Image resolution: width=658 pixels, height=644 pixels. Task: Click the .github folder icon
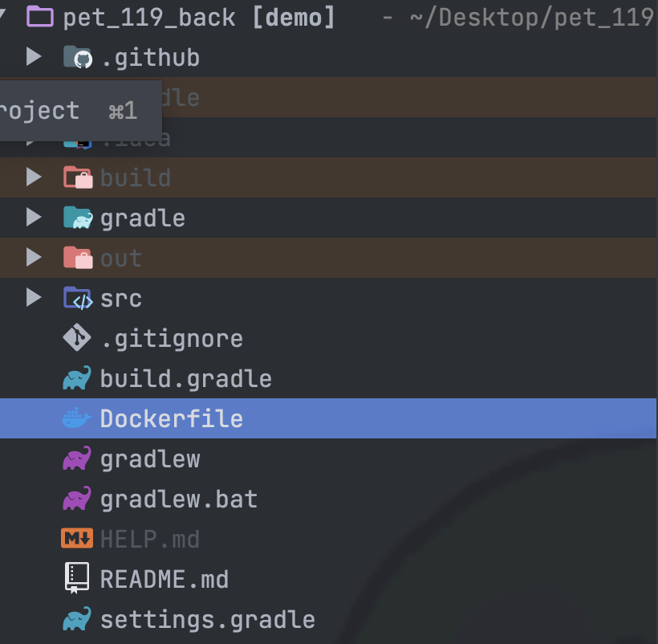click(78, 57)
